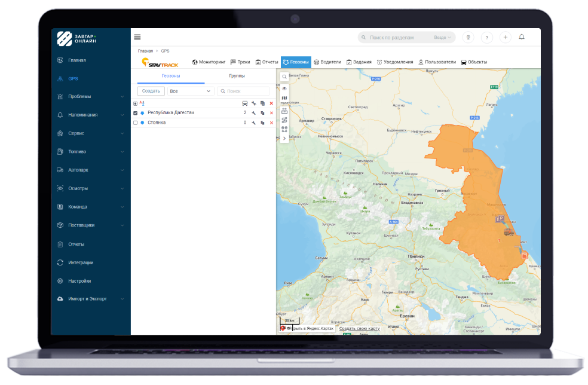Toggle the eye visibility icon on the map panel
Viewport: 588px width, 385px height.
284,88
